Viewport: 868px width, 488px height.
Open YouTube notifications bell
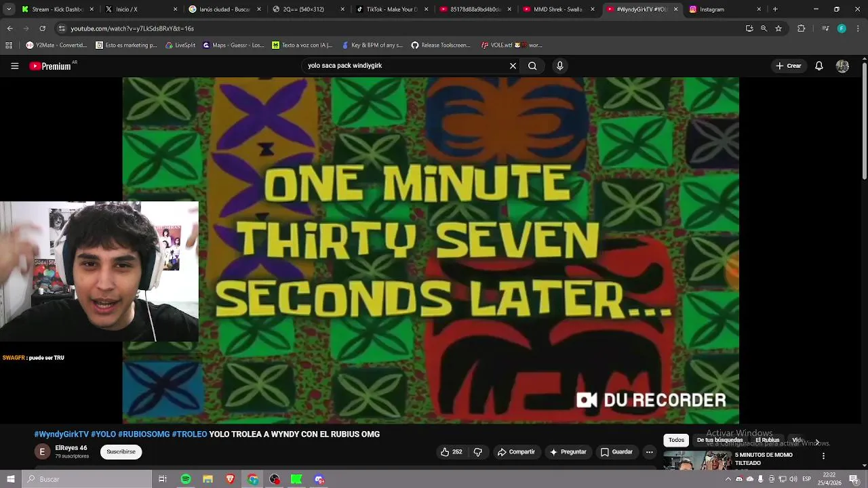(818, 66)
